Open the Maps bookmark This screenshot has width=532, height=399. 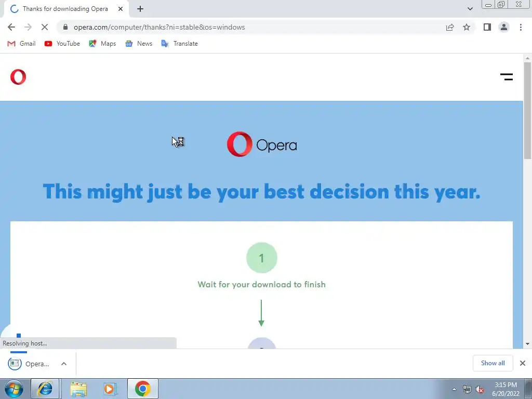pos(102,44)
